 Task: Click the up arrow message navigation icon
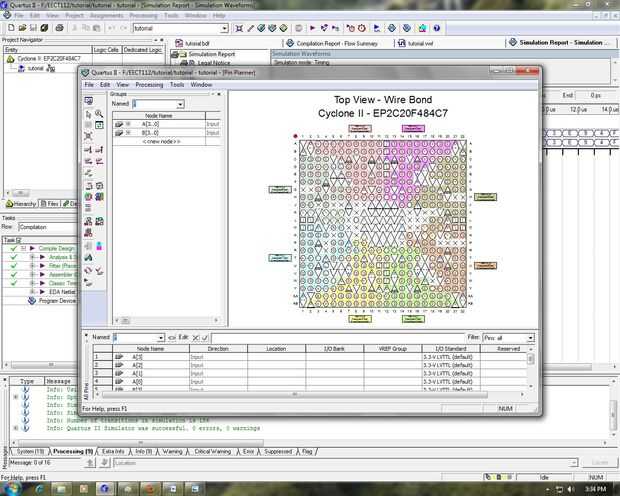(90, 462)
